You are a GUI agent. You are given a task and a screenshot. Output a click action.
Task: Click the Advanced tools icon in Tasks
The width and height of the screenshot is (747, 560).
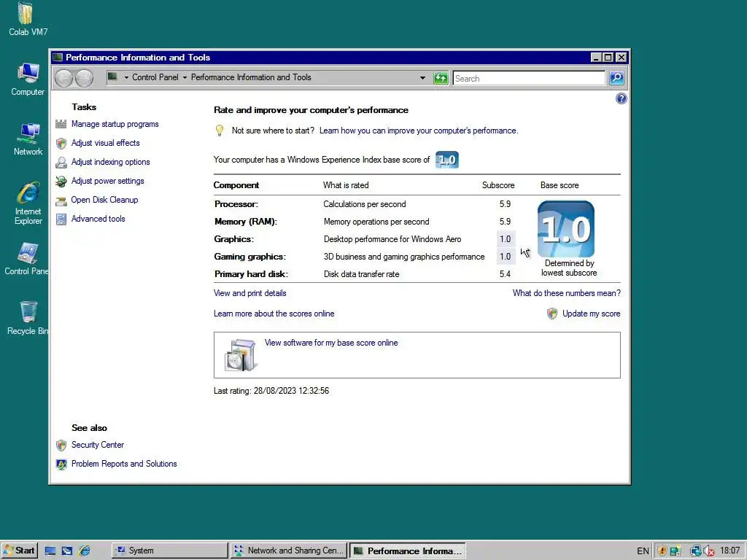(x=61, y=219)
